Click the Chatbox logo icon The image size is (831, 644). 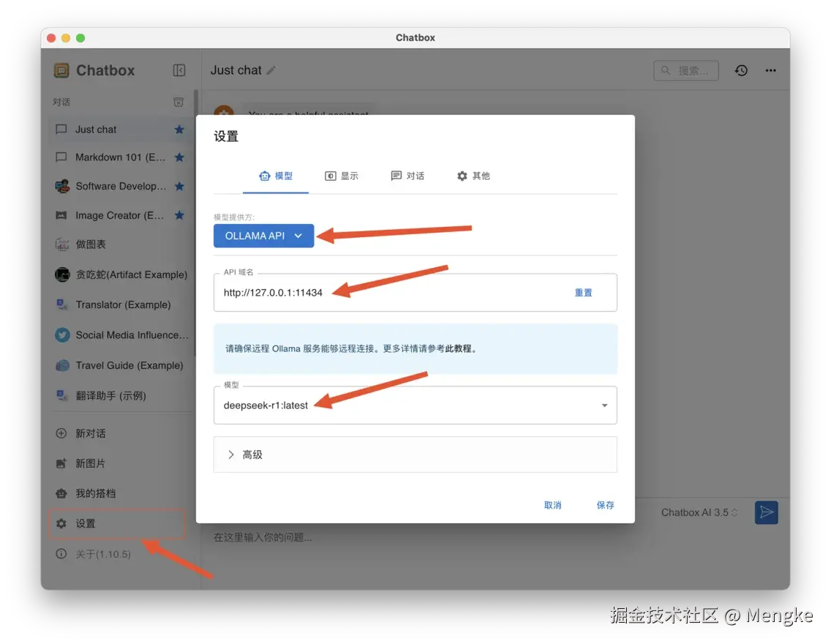click(61, 70)
